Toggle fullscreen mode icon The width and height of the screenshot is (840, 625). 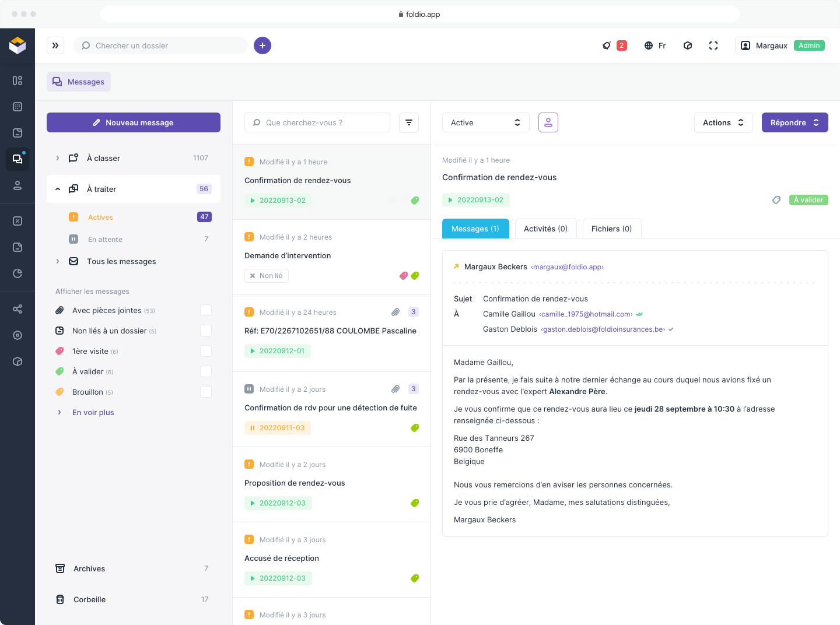coord(713,45)
